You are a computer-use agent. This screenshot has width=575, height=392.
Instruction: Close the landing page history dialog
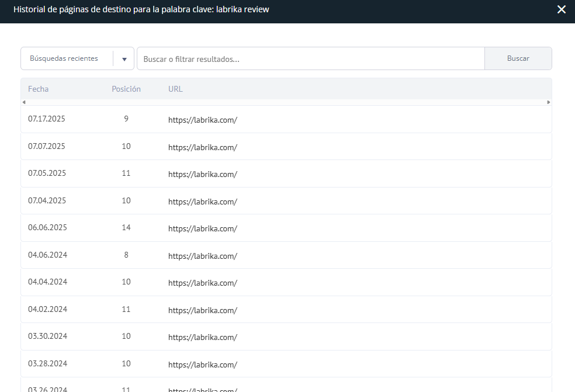pos(562,9)
